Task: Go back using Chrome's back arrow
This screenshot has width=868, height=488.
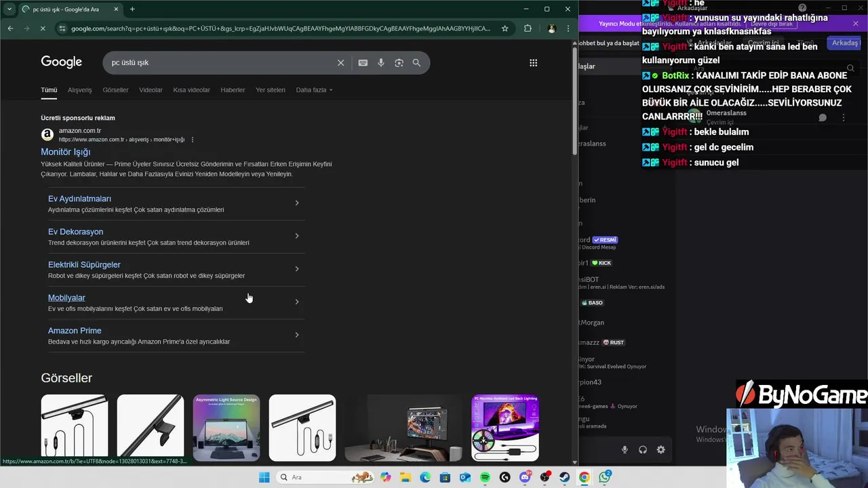Action: tap(10, 28)
